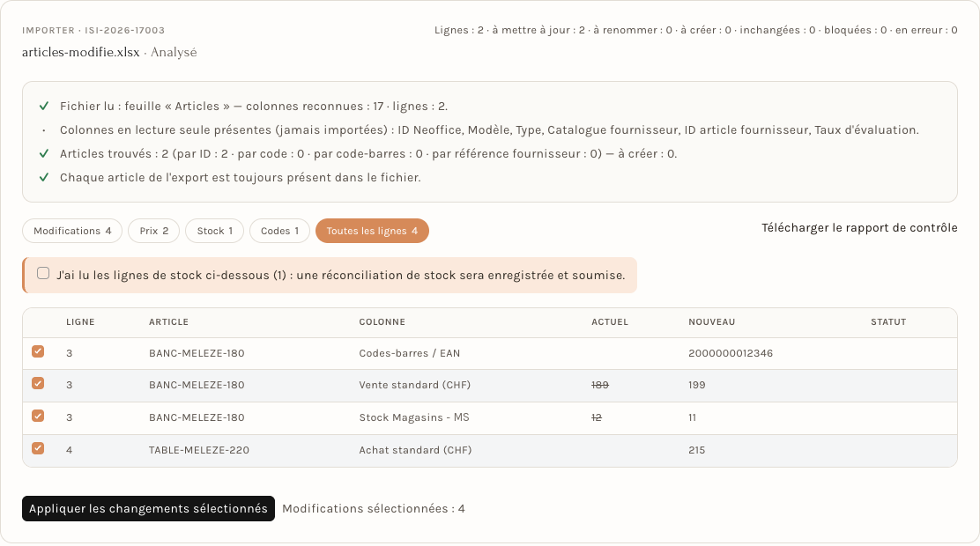980x546 pixels.
Task: Select new stock value 11
Action: [x=693, y=417]
